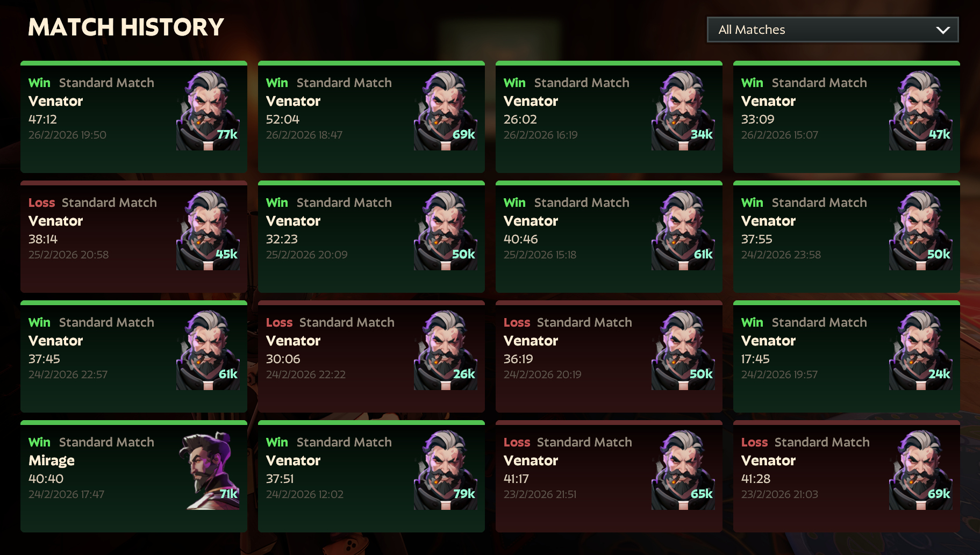Open the All Matches filter dropdown

833,30
